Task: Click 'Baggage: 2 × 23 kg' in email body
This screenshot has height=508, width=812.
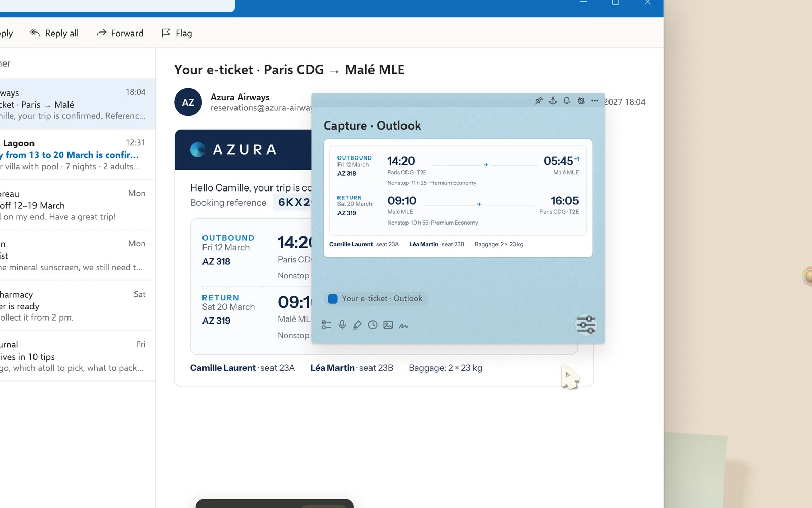Action: 446,368
